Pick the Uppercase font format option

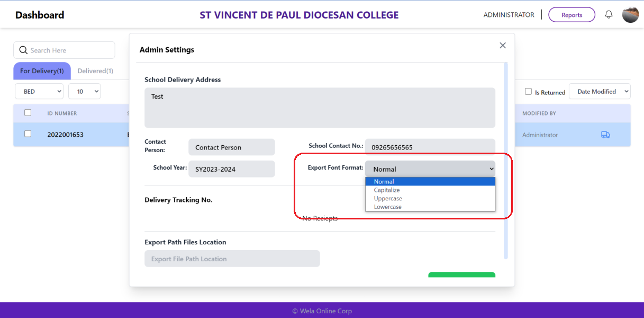coord(388,198)
